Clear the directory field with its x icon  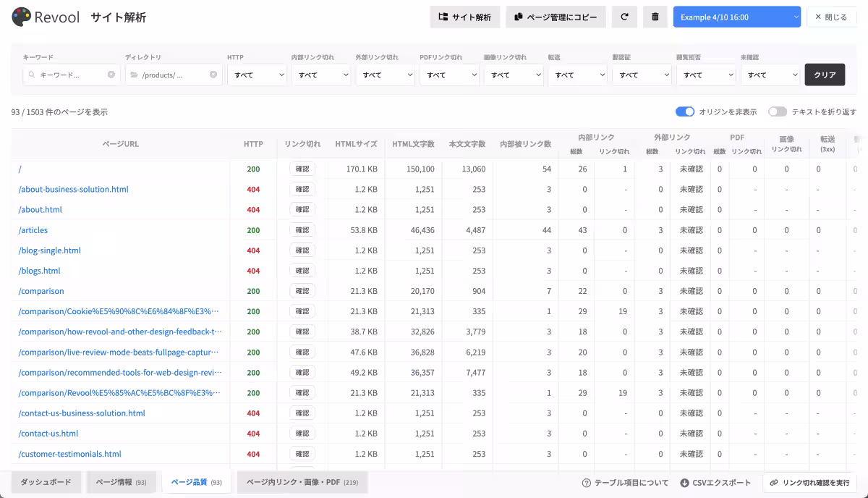tap(213, 75)
